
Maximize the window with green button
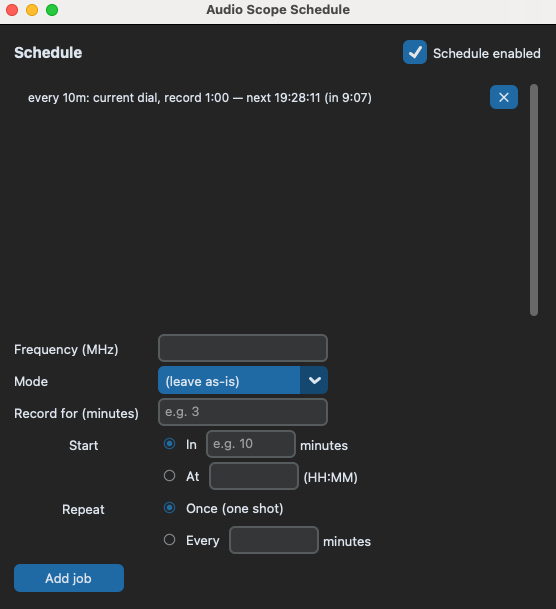pyautogui.click(x=52, y=10)
